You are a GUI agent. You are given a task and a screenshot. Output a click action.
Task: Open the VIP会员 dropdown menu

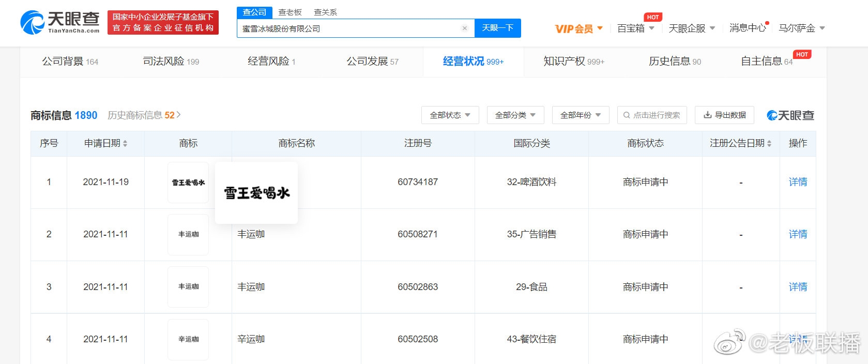pyautogui.click(x=578, y=28)
